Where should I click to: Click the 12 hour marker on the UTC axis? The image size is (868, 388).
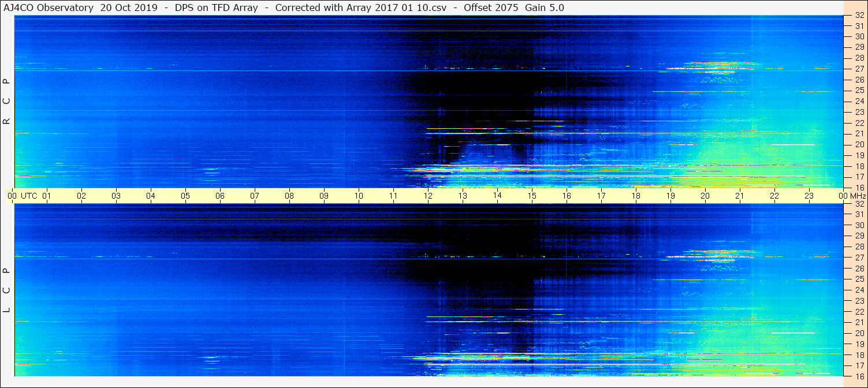428,196
